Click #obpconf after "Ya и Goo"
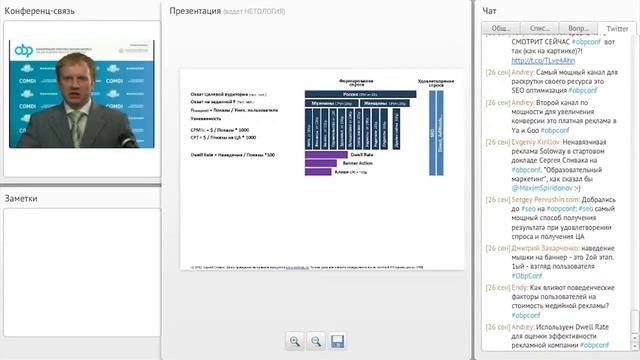This screenshot has width=640, height=360. 555,130
